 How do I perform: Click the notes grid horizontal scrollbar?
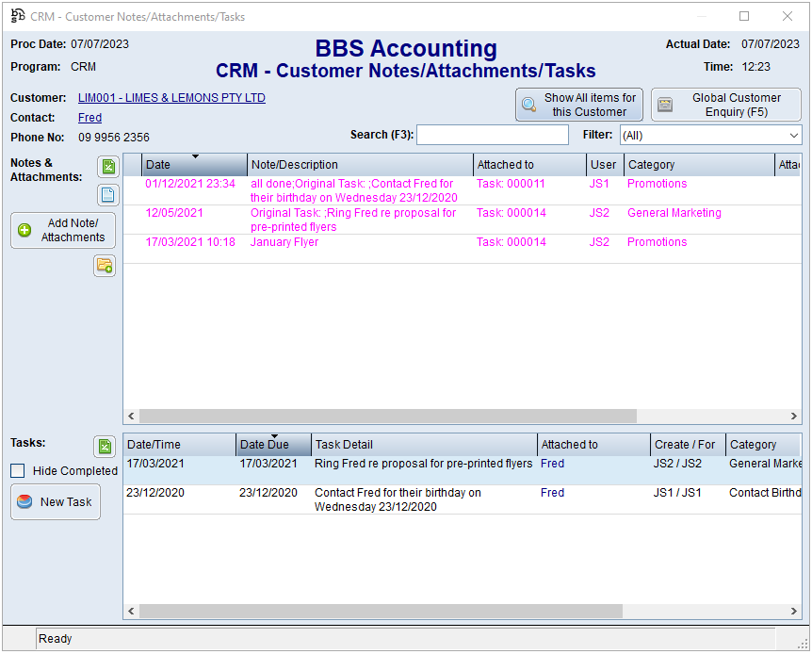click(387, 416)
